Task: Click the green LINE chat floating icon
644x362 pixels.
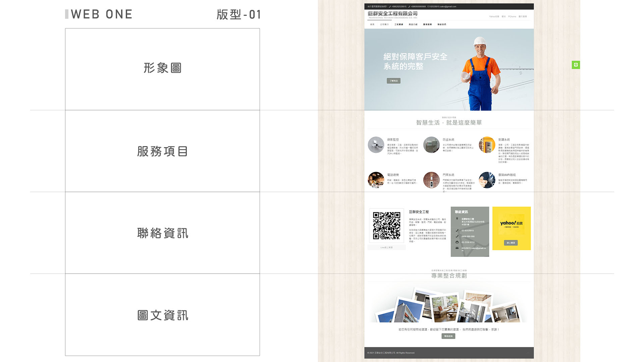Action: click(576, 65)
